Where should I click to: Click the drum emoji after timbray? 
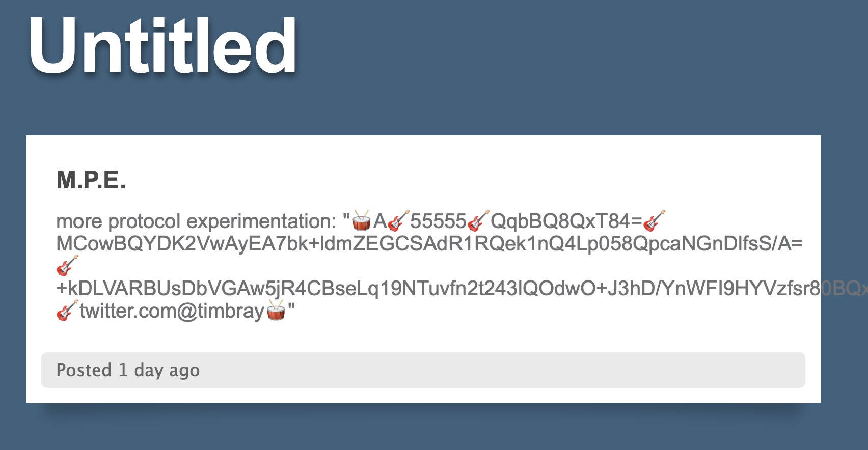click(x=276, y=311)
